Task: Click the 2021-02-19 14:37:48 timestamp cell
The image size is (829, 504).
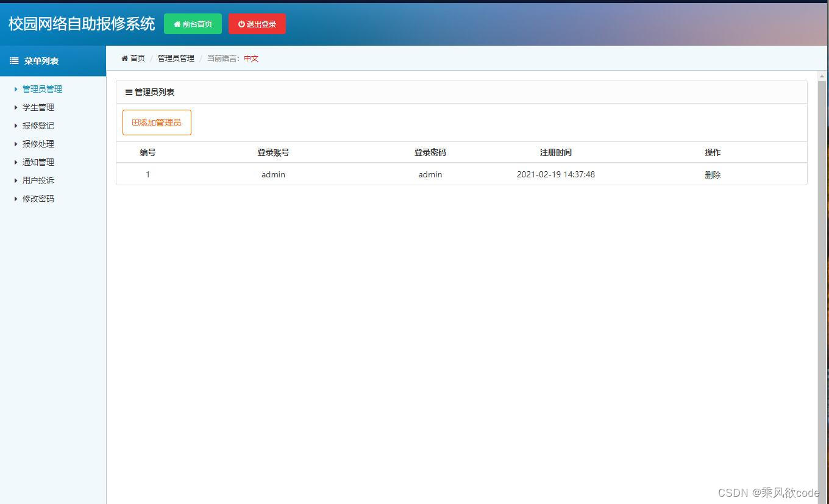Action: click(556, 174)
